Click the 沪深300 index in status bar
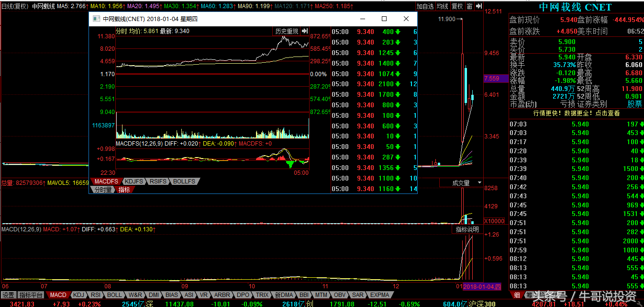 coord(482,304)
